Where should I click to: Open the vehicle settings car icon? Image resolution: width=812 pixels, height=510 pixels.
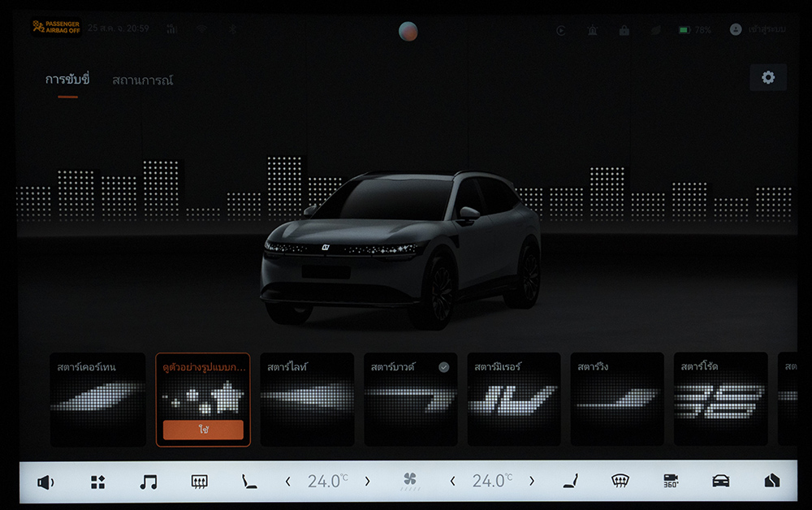pyautogui.click(x=720, y=481)
